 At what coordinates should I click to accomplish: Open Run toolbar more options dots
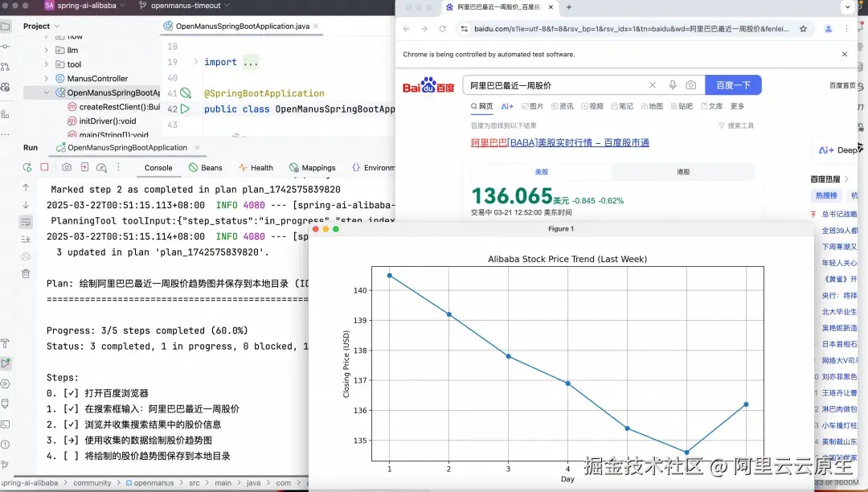118,167
